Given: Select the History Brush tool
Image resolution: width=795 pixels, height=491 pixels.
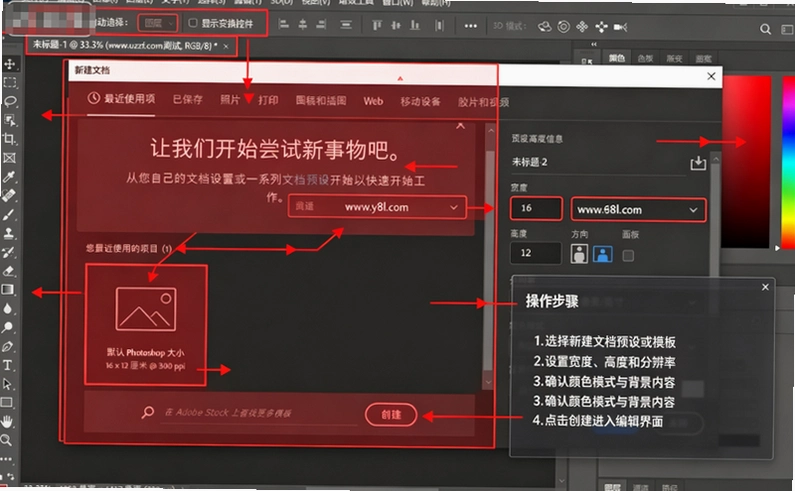Looking at the screenshot, I should click(x=9, y=252).
